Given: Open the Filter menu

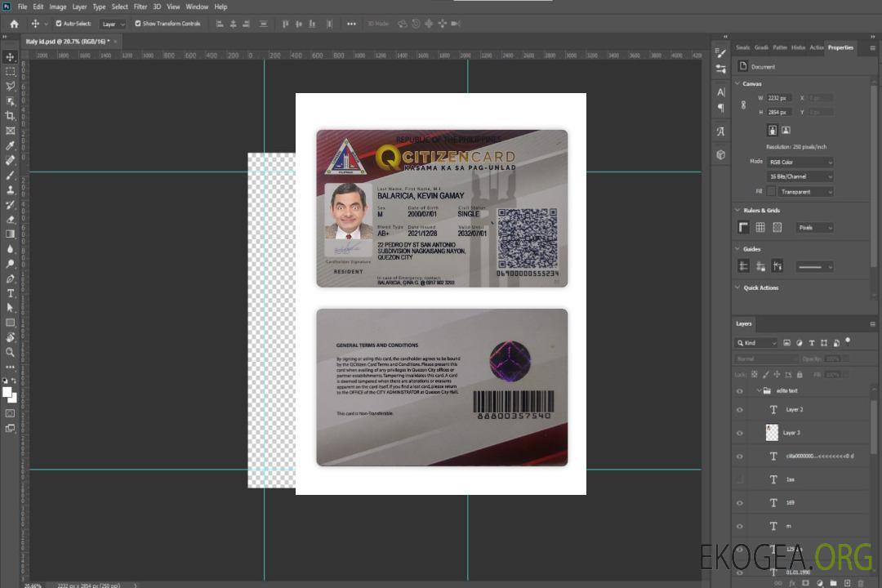Looking at the screenshot, I should [140, 7].
